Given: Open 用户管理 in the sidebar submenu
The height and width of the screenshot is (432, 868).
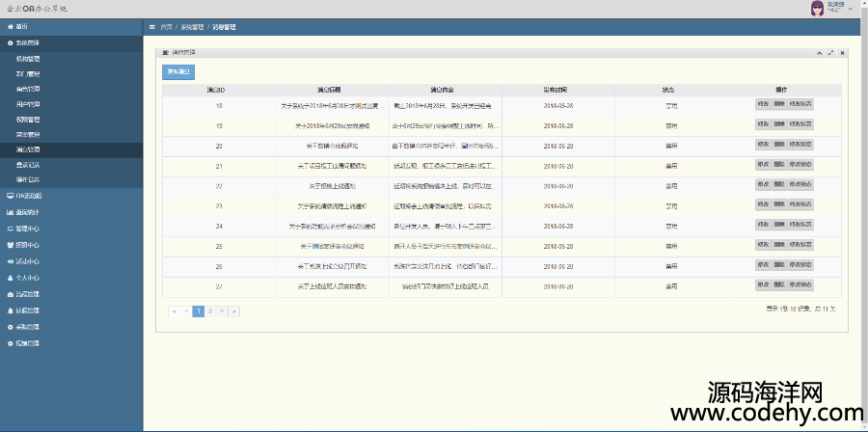Looking at the screenshot, I should [x=71, y=104].
